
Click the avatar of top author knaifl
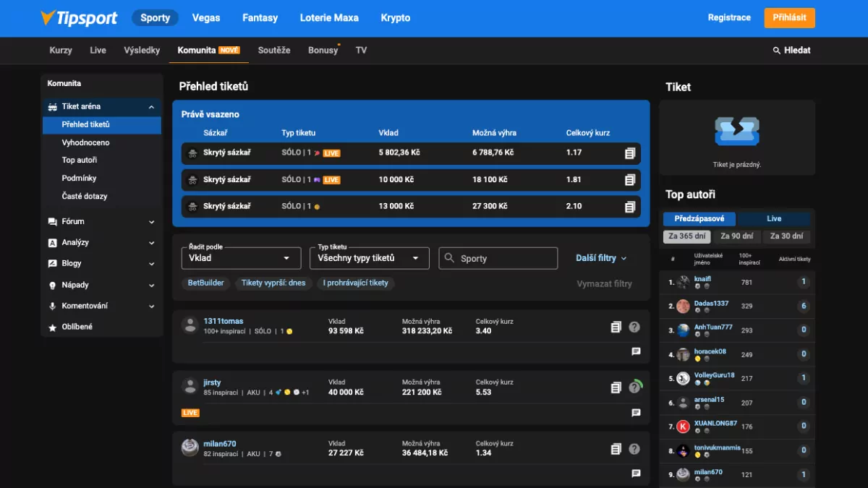coord(683,283)
